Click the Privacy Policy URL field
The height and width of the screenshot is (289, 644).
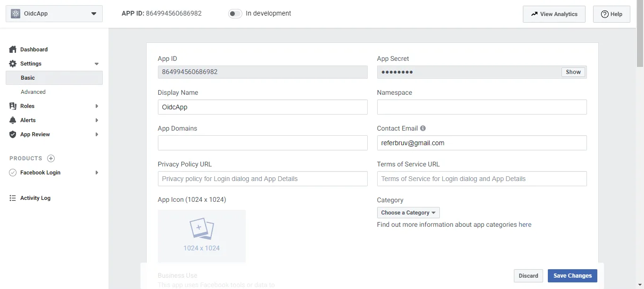coord(262,179)
